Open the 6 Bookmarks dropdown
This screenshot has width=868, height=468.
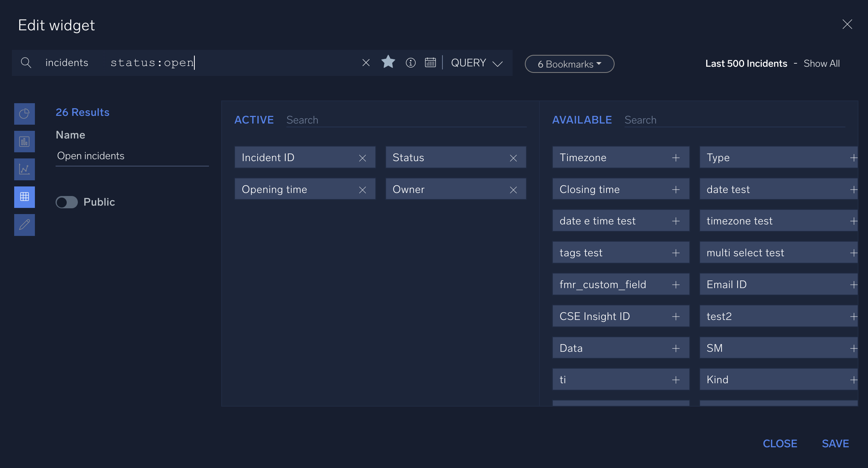pyautogui.click(x=569, y=64)
